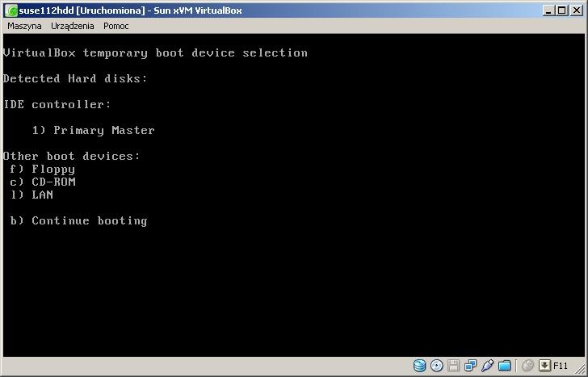Click the window resize grip corner
Image resolution: width=588 pixels, height=377 pixels.
tap(580, 369)
